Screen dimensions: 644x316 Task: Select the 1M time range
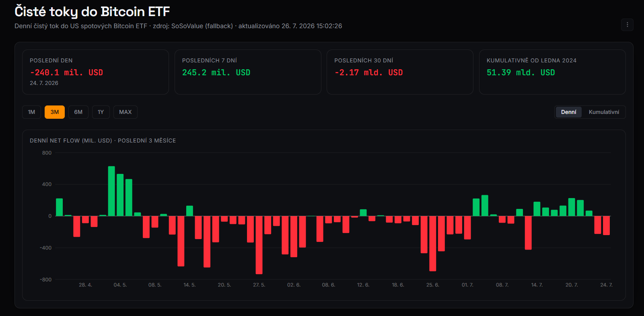31,112
